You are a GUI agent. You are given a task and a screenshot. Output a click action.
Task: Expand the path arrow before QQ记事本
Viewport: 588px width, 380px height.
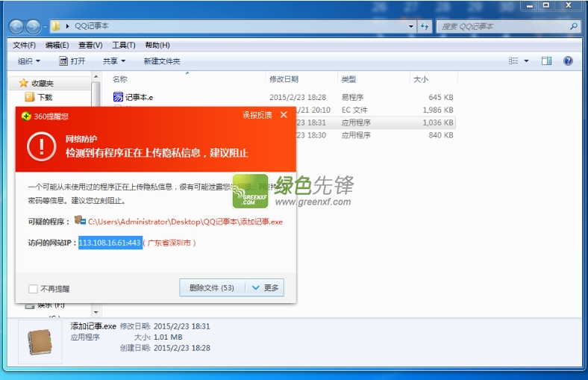(67, 26)
